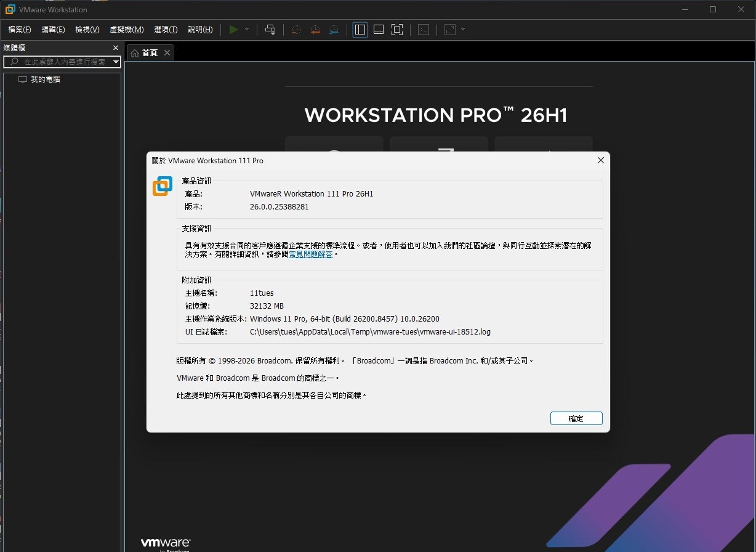The image size is (756, 552).
Task: Open the 檔案(F) menu
Action: 20,30
